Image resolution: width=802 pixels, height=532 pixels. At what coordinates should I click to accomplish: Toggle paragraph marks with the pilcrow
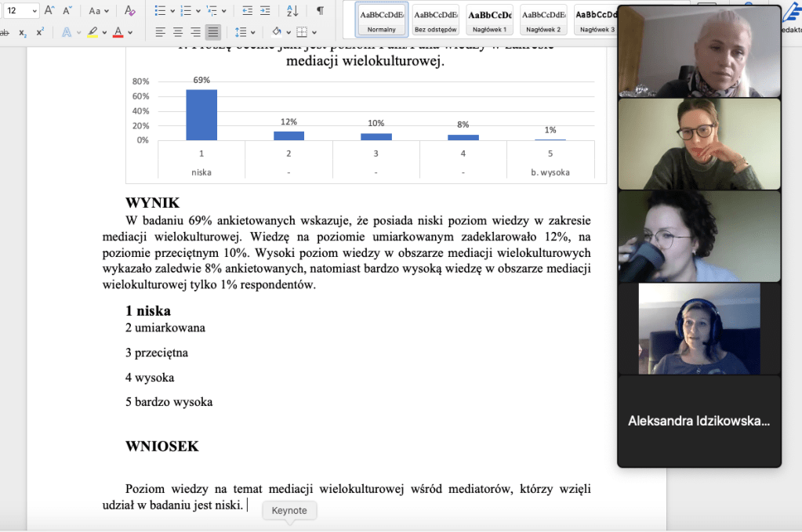(x=320, y=11)
